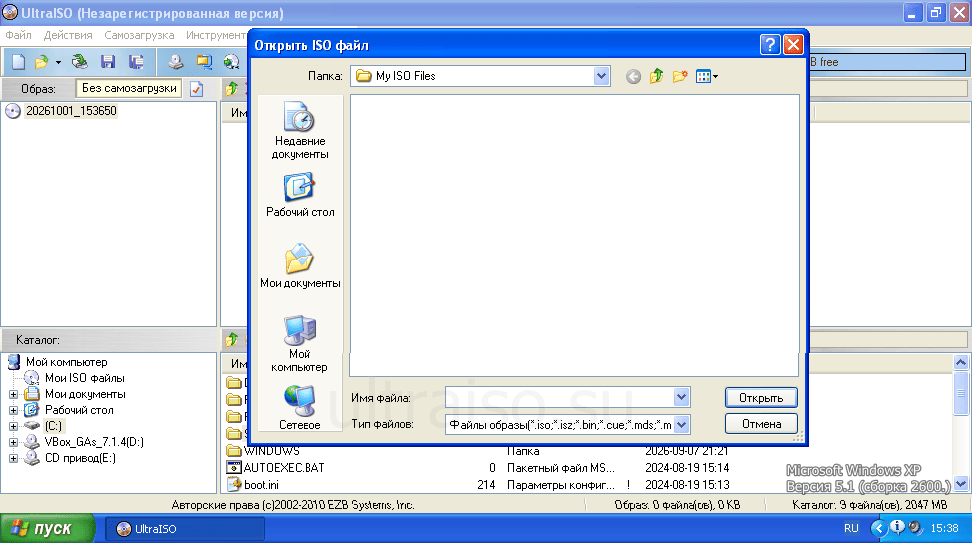Open the Действия menu

[68, 35]
